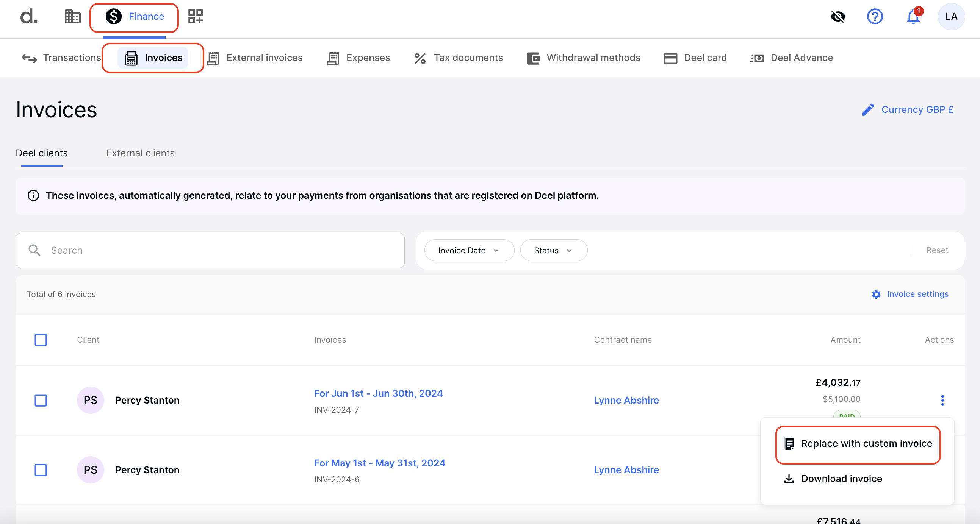Open the Expenses tab
Screen dimensions: 980x524
(x=358, y=58)
